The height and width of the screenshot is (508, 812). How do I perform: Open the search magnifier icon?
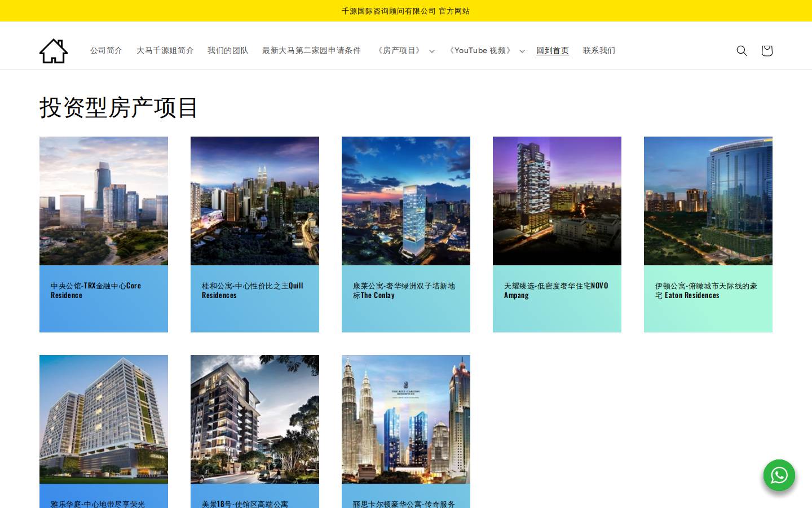pyautogui.click(x=742, y=51)
